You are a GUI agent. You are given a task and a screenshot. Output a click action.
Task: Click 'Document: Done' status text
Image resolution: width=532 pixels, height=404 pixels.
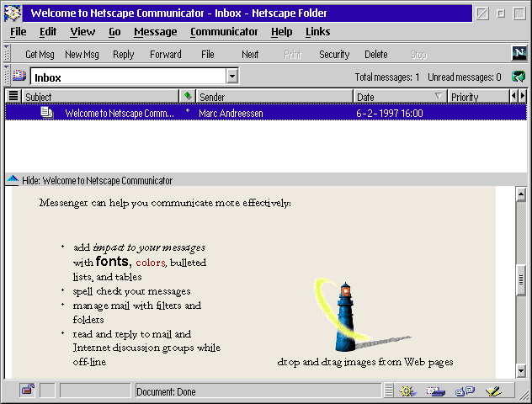point(166,391)
